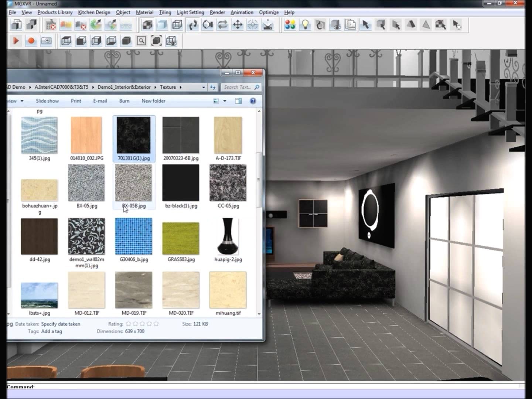The height and width of the screenshot is (399, 532).
Task: Click New folder in explorer
Action: (x=153, y=101)
